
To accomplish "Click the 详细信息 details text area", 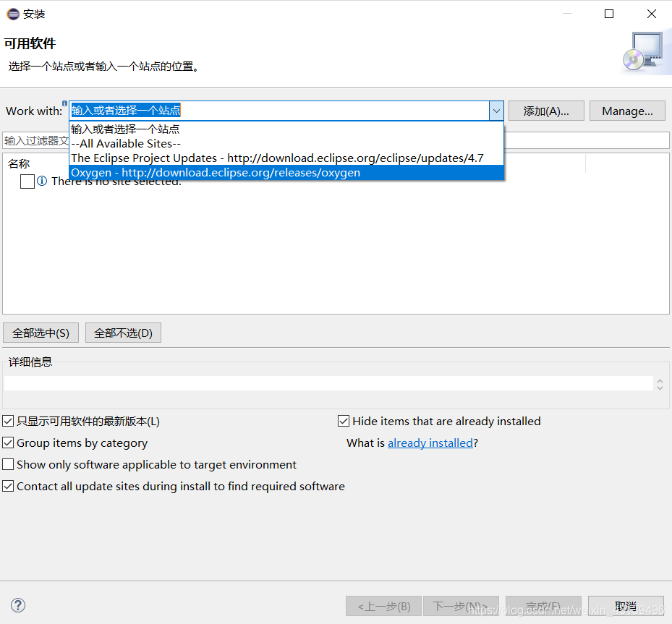I will point(328,383).
